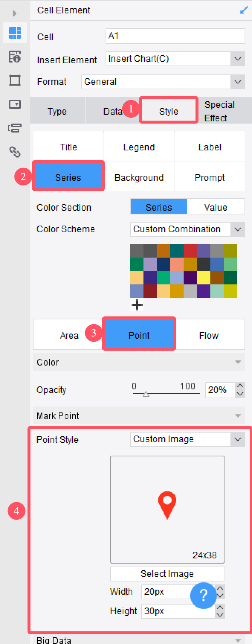
Task: Open the Point Style dropdown
Action: tap(187, 439)
